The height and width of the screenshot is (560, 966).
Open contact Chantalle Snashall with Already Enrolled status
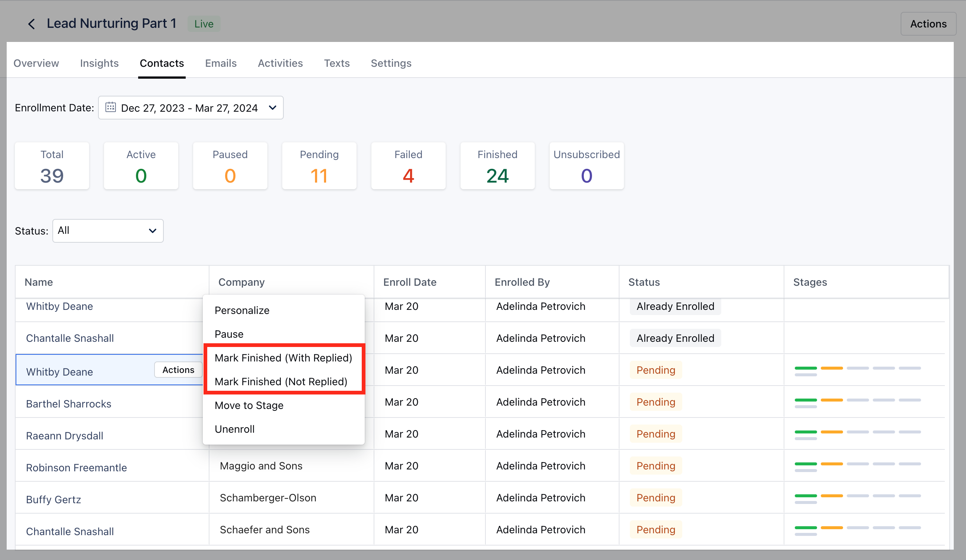click(70, 338)
